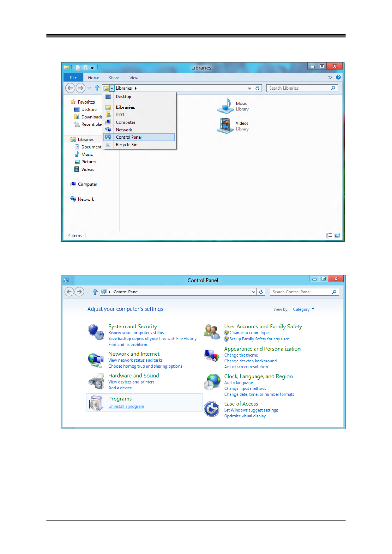Refresh the Libraries window address bar
This screenshot has height=554, width=392.
point(257,88)
